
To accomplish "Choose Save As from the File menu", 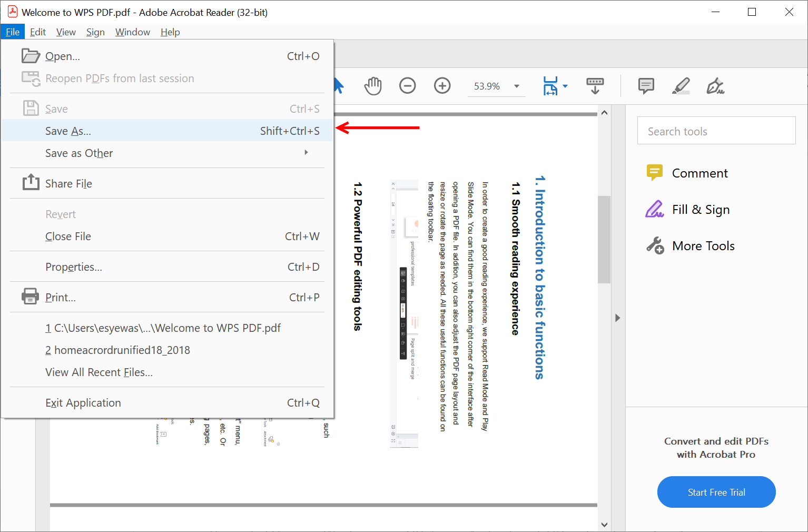I will click(68, 131).
